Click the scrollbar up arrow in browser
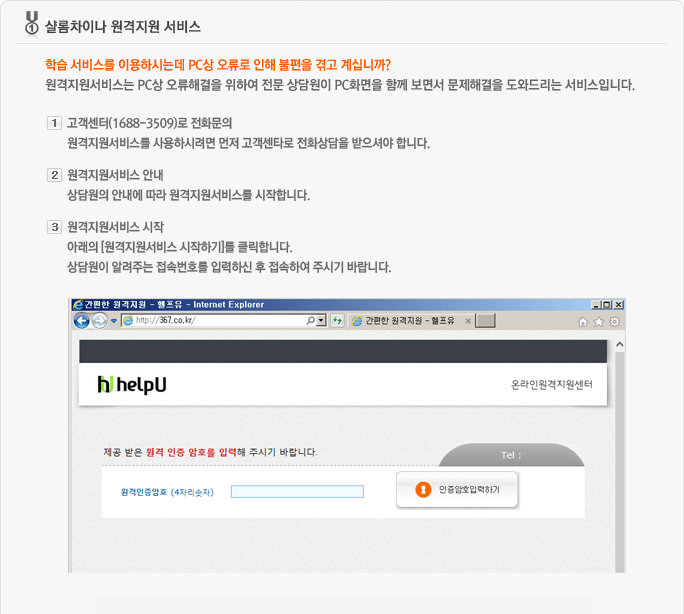 point(619,345)
